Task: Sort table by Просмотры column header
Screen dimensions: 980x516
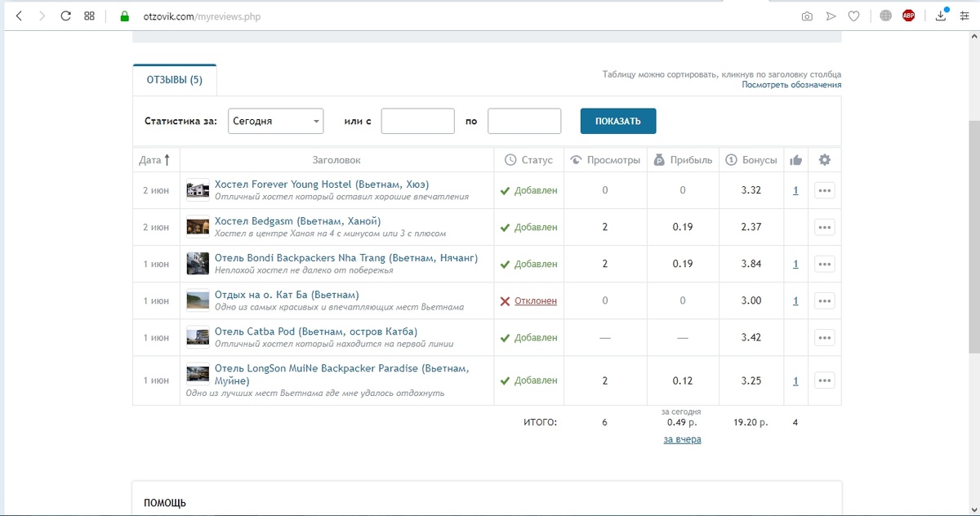Action: (x=604, y=160)
